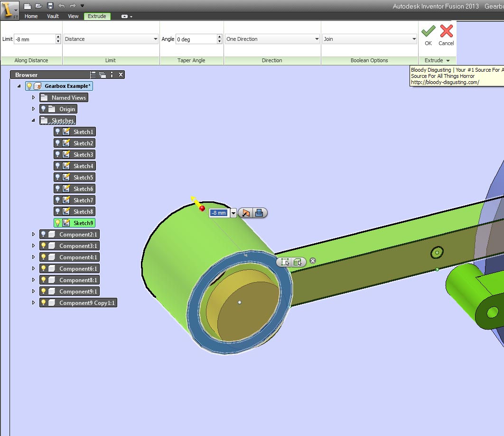Viewport: 504px width, 436px height.
Task: Toggle visibility bulb of Component2:1
Action: click(x=43, y=234)
